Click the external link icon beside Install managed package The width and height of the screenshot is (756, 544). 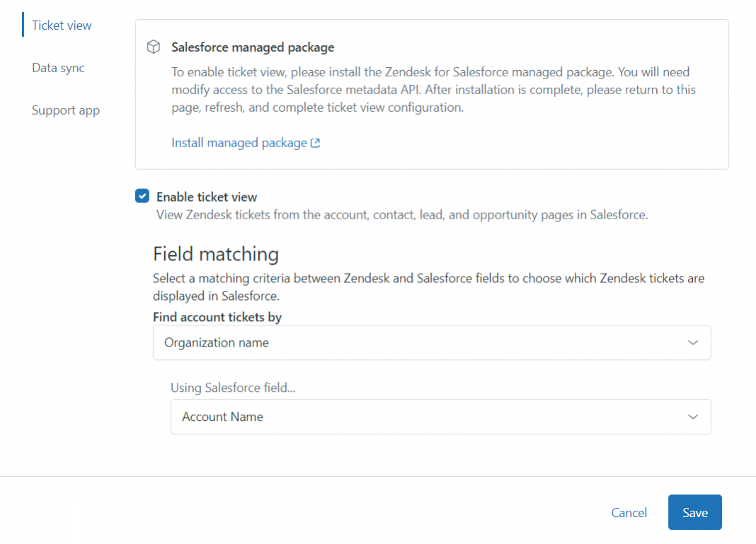[316, 143]
